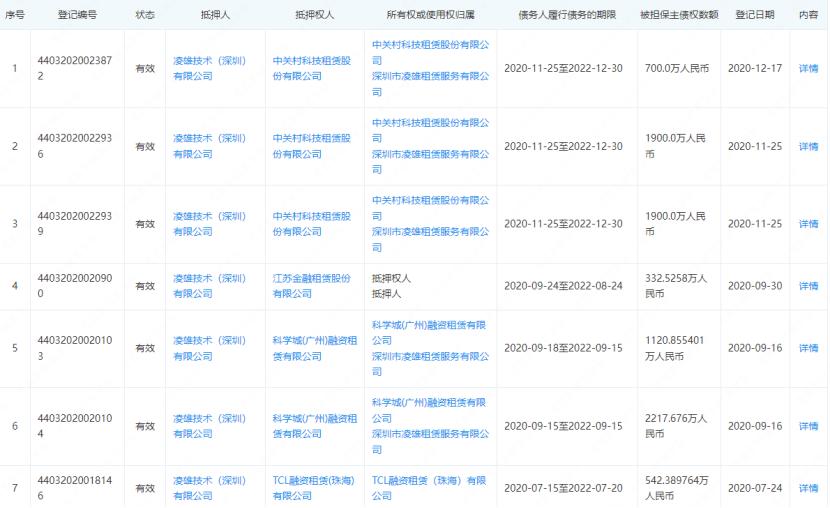Screen dimensions: 830x508
Task: Open 凌雄技术(深圳)有限公司 mortgagor link in row 6
Action: pyautogui.click(x=210, y=426)
